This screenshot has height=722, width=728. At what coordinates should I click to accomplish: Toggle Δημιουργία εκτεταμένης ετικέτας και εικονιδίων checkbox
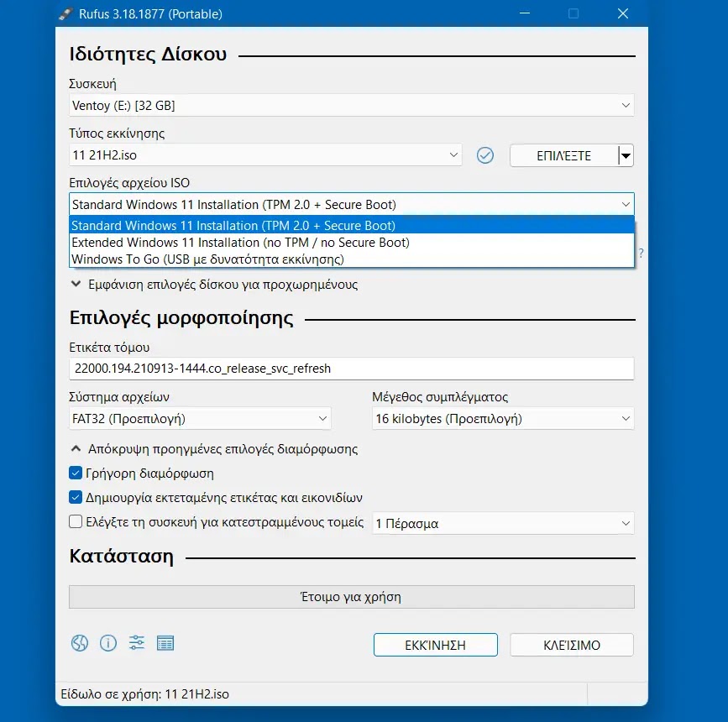point(76,497)
